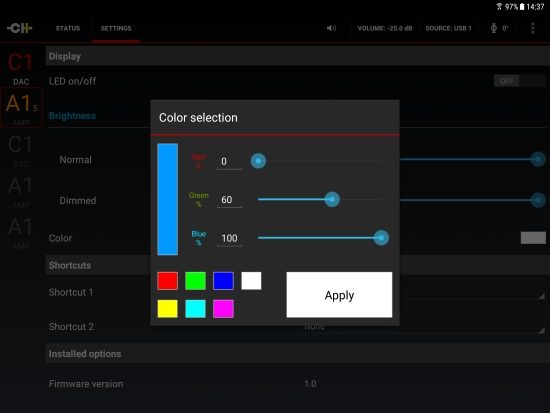Tap the CH logo icon

click(20, 28)
